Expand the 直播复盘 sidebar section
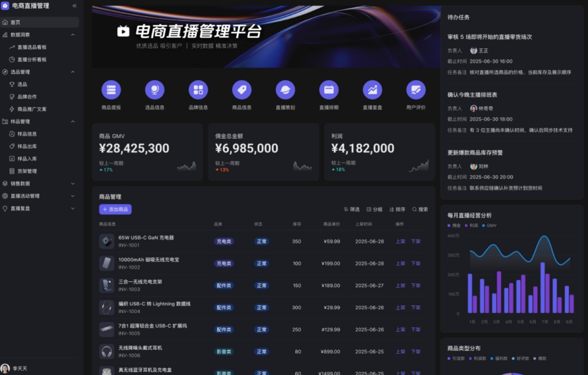The width and height of the screenshot is (588, 375). [73, 208]
